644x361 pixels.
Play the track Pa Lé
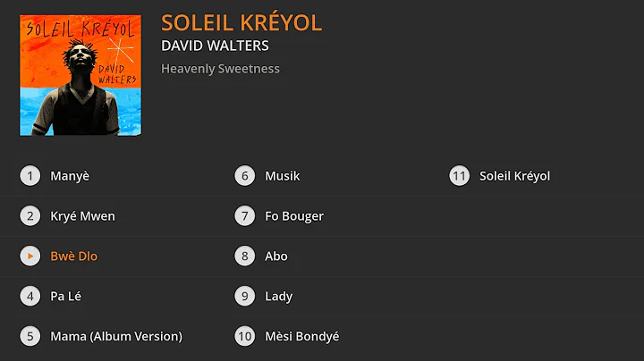[x=67, y=297]
